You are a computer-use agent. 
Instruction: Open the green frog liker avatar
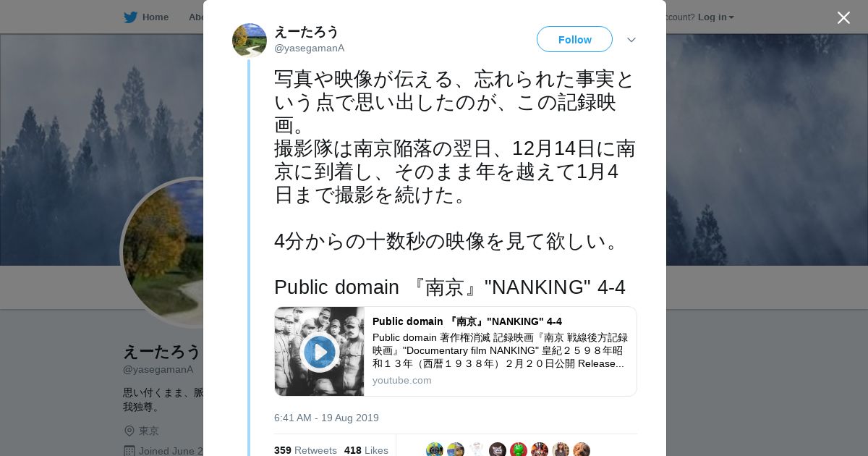point(519,450)
